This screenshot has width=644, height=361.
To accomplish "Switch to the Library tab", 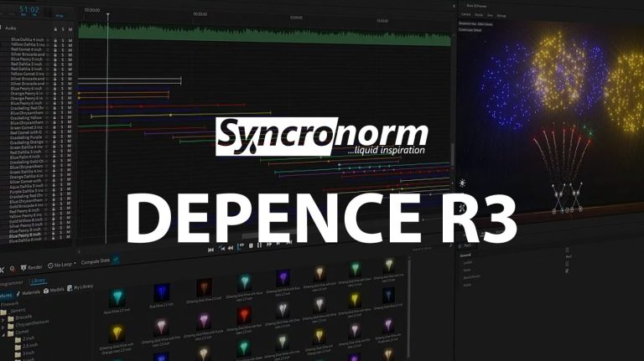I will (x=40, y=281).
